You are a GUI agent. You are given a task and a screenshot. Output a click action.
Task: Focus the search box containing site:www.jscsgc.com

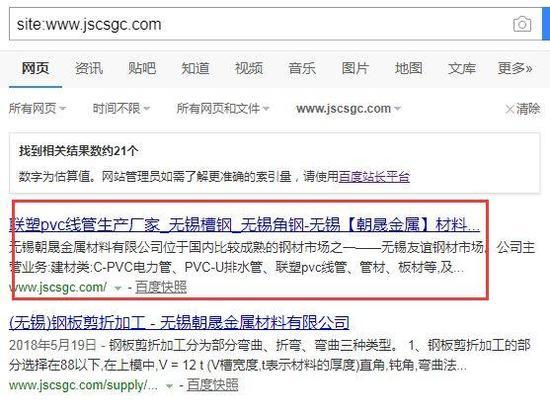pyautogui.click(x=275, y=24)
